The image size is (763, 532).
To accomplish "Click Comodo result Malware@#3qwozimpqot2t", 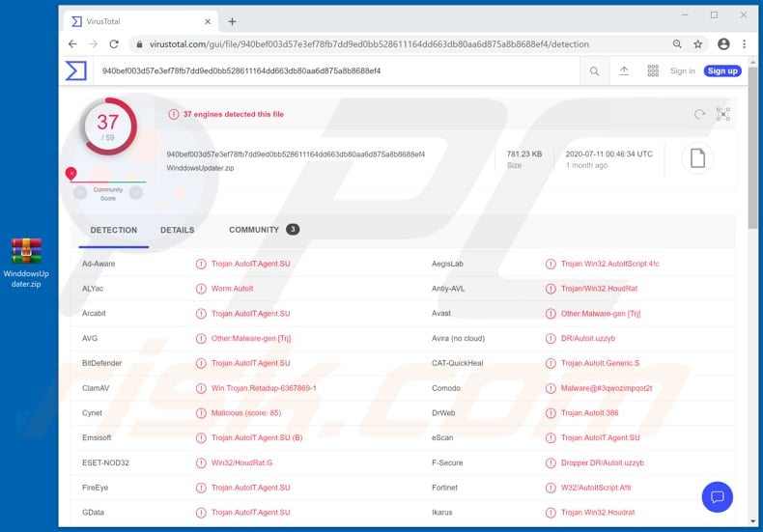I will point(607,388).
